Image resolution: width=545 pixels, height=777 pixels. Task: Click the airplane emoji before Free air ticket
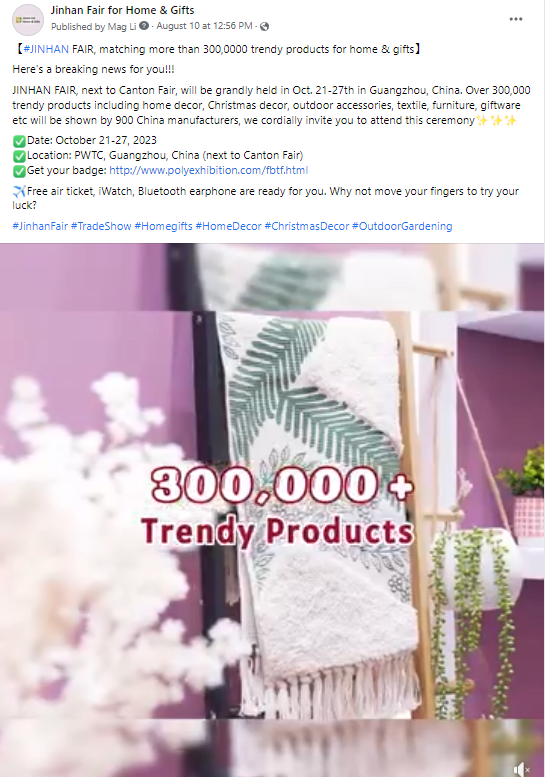tap(19, 191)
